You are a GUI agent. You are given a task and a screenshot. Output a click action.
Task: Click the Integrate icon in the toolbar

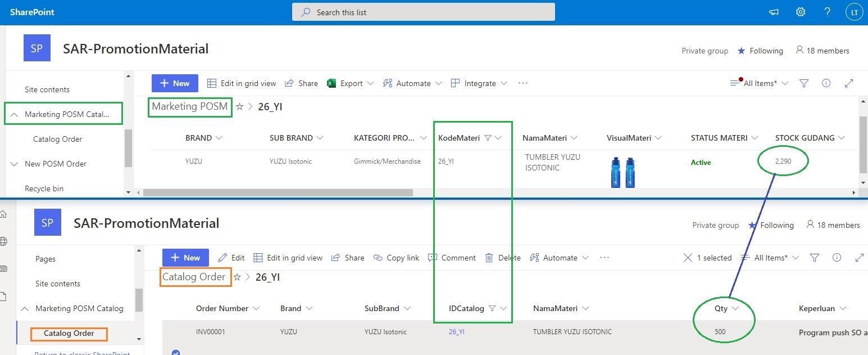click(454, 83)
